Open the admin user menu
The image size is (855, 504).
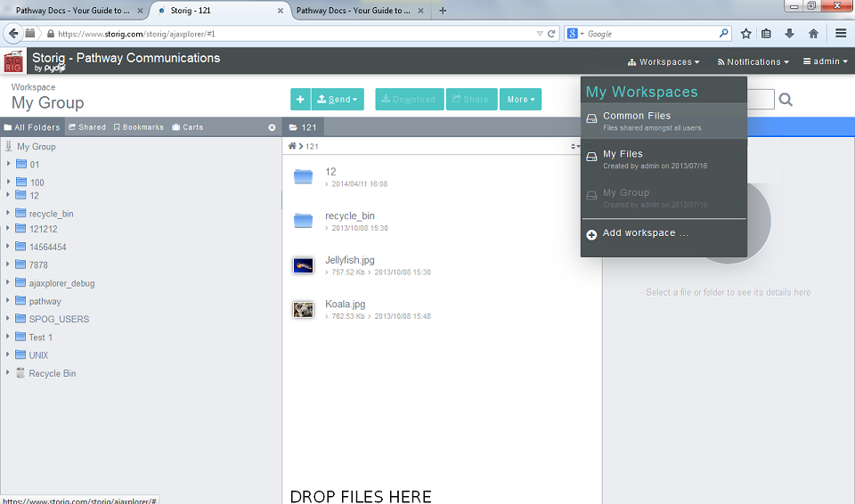coord(825,61)
